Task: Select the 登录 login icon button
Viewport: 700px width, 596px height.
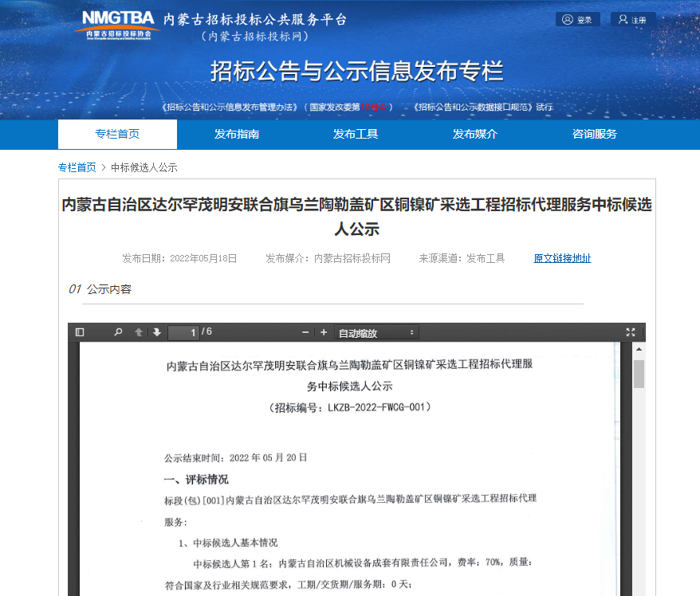Action: 577,18
